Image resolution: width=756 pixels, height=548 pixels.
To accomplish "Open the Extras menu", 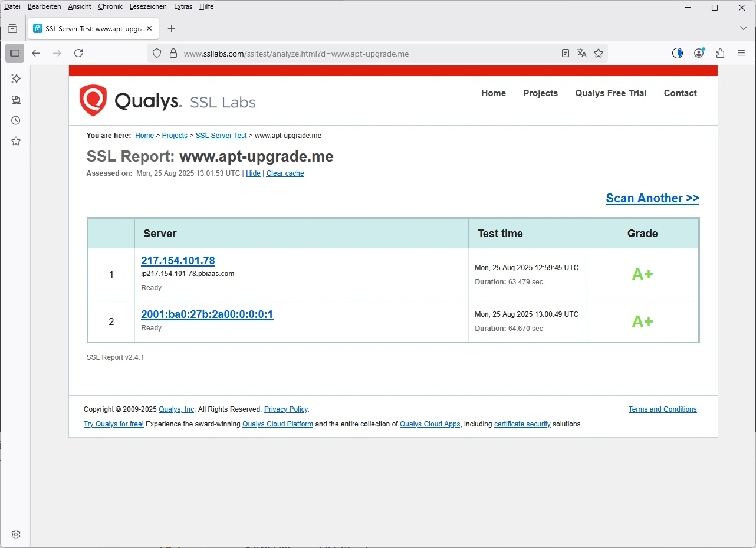I will [x=183, y=6].
